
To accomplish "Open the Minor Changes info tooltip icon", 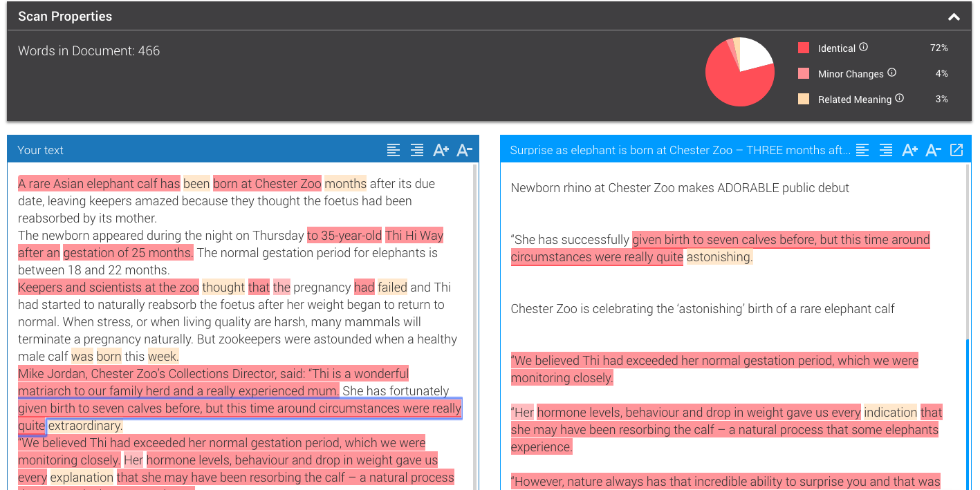I will pos(891,73).
